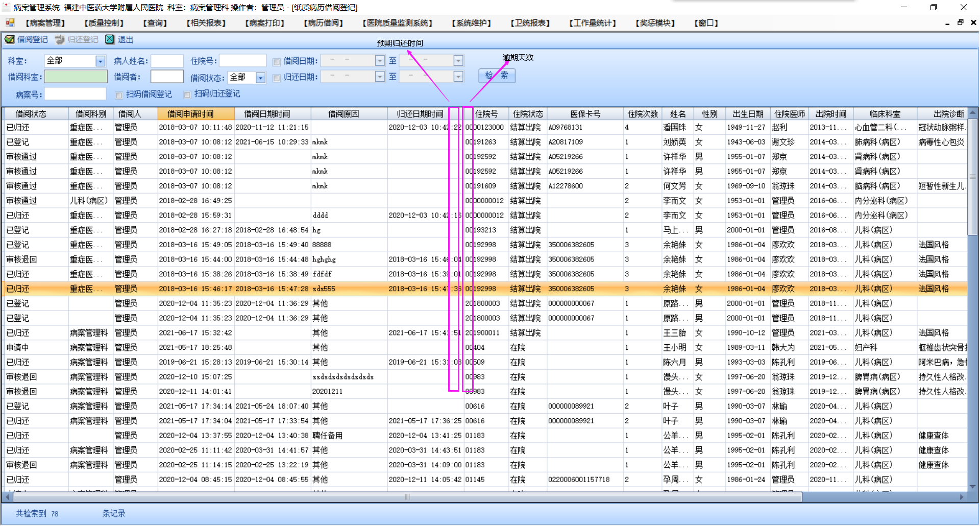Tick the 扫码借阅登记 checkbox
This screenshot has height=526, width=980.
click(x=119, y=95)
